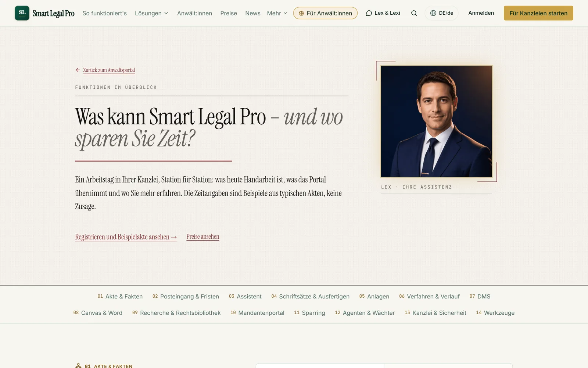Jump to 06 Verfahren & Verlauf
The width and height of the screenshot is (588, 368).
pos(429,296)
